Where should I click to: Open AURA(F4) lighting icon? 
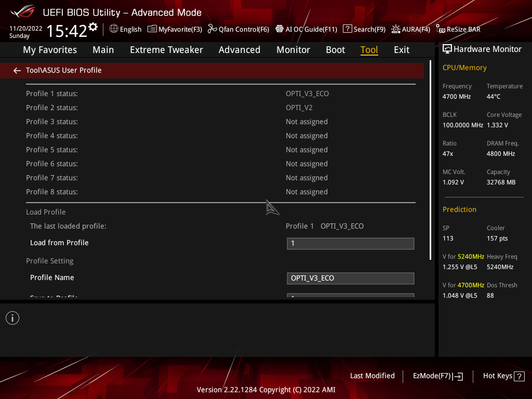[395, 29]
